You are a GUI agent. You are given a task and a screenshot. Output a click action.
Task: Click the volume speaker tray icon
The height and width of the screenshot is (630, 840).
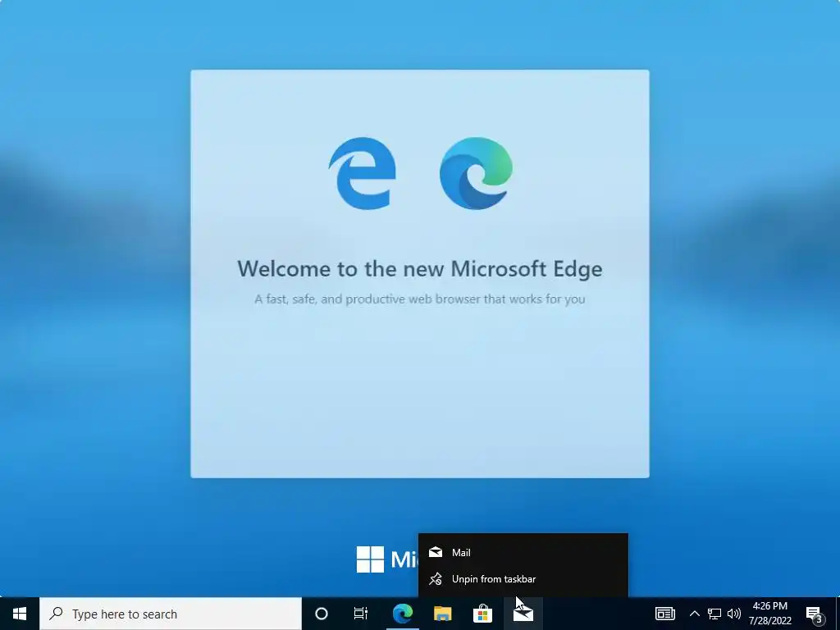point(734,614)
